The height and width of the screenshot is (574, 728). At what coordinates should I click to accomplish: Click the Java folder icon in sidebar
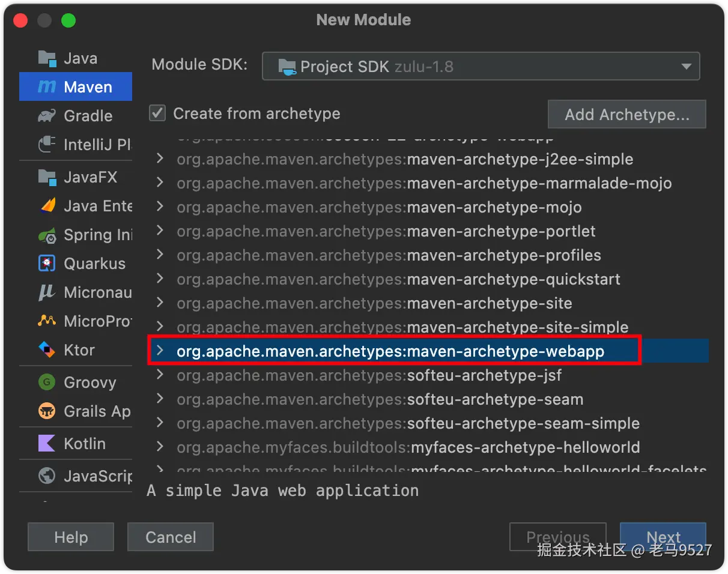coord(47,58)
